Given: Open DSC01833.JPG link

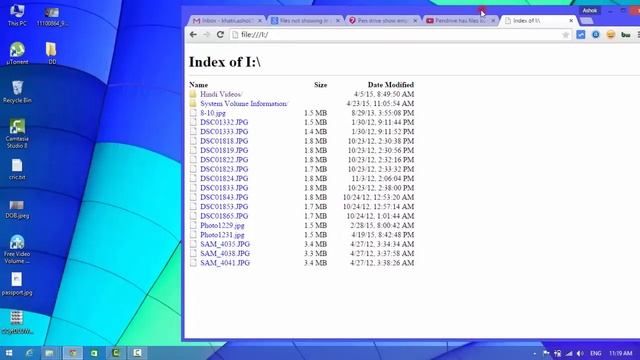Looking at the screenshot, I should [x=224, y=188].
